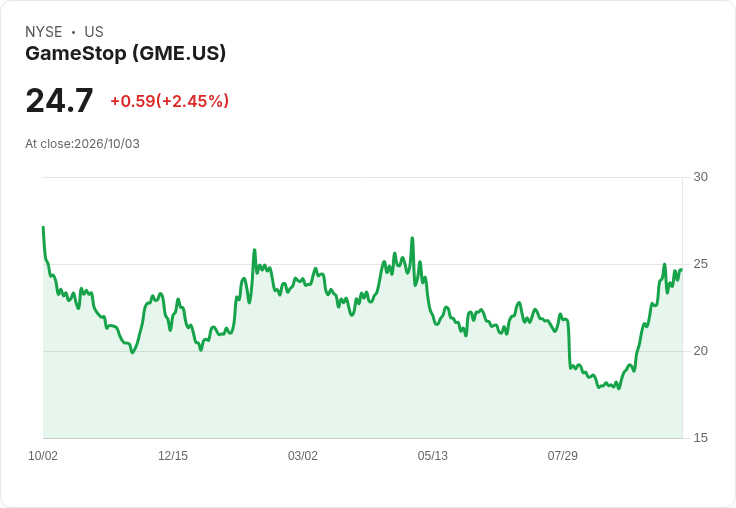Click the At close:2026/10/03 timestamp
736x508 pixels.
pos(82,144)
